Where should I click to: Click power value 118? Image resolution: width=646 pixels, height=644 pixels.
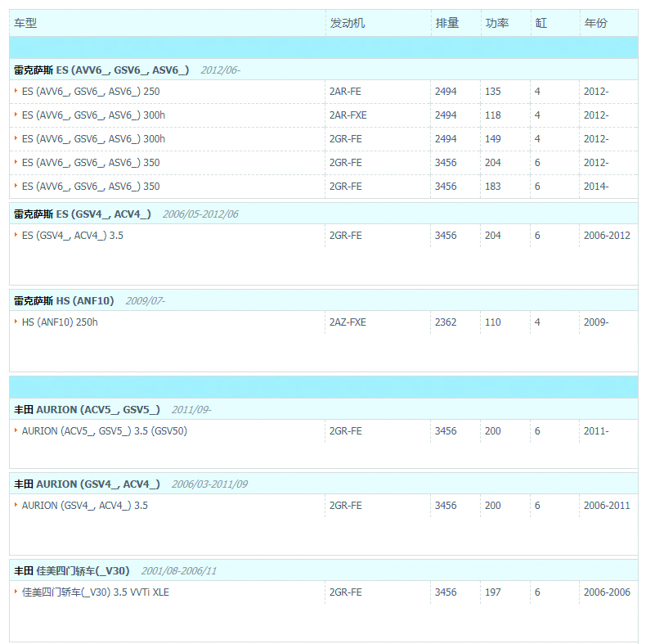tap(493, 115)
